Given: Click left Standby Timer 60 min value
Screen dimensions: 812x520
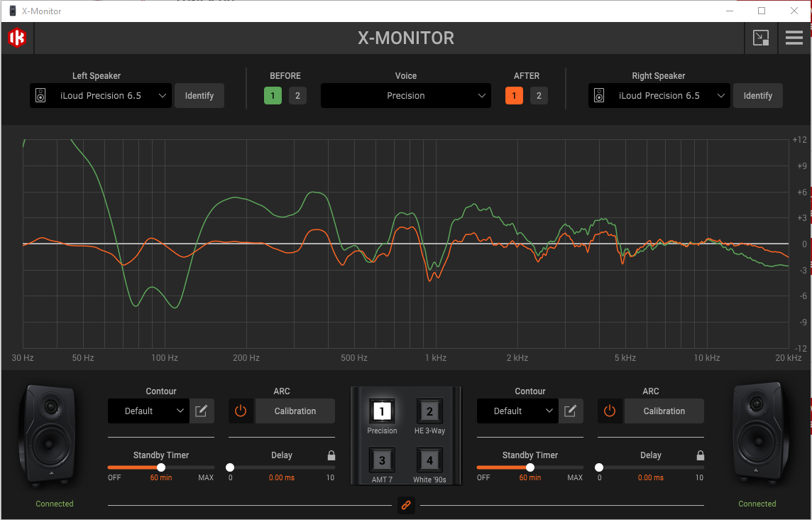Looking at the screenshot, I should pos(161,477).
